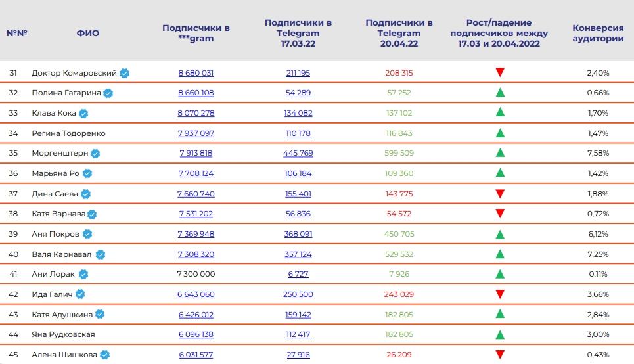
Task: Click the Конверсия аудитории column header
Action: click(598, 33)
